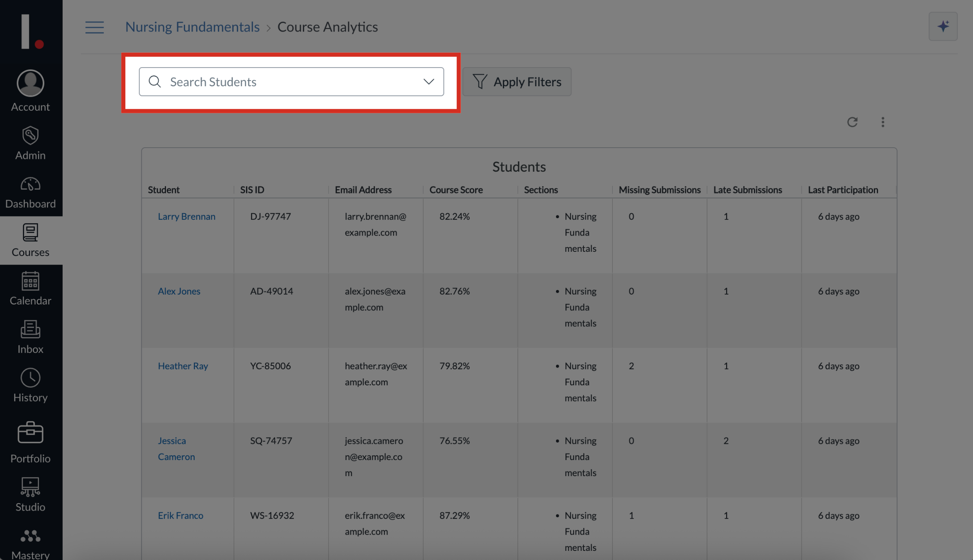Open Portfolio in the sidebar
The height and width of the screenshot is (560, 973).
click(30, 442)
